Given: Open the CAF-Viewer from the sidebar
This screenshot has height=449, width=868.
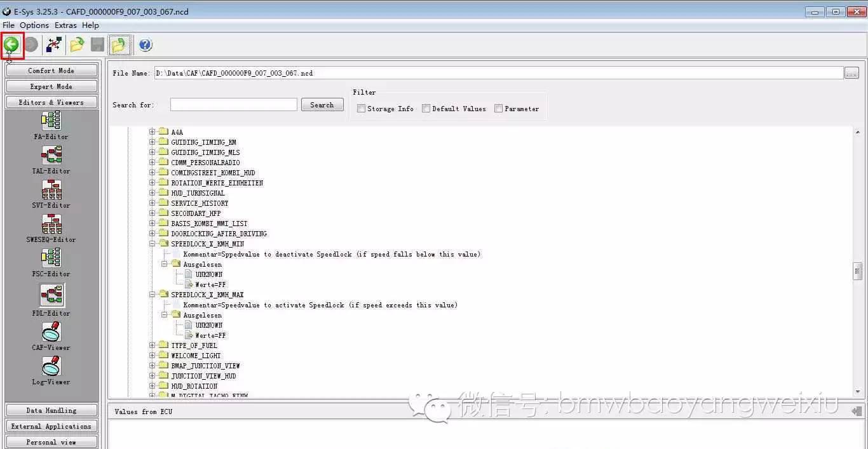Looking at the screenshot, I should (51, 335).
